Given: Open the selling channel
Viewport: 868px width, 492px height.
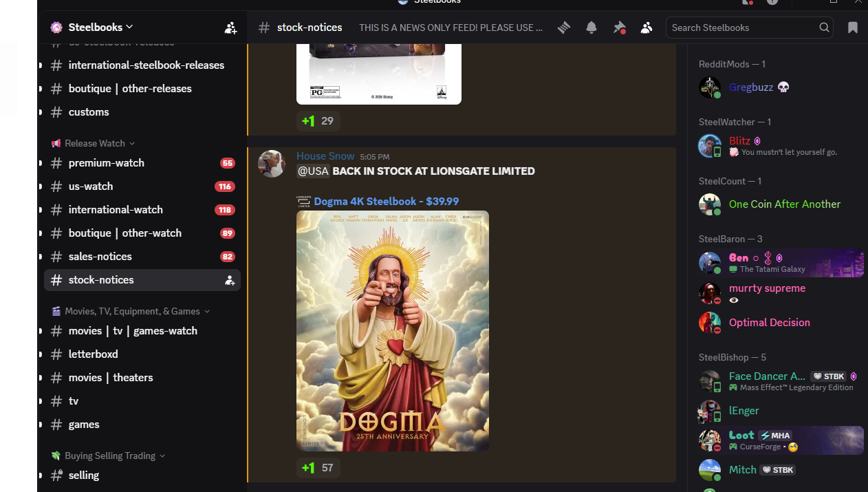Looking at the screenshot, I should pyautogui.click(x=142, y=475).
